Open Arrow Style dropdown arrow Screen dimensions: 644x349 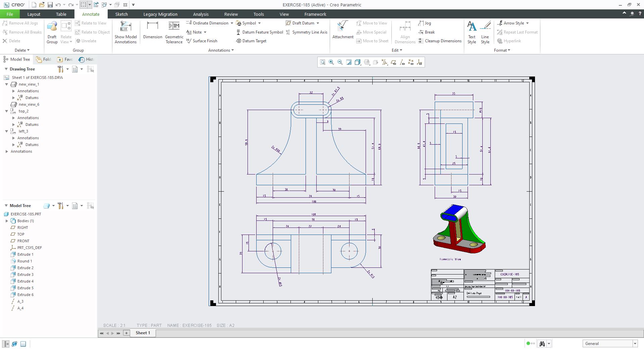[x=527, y=23]
